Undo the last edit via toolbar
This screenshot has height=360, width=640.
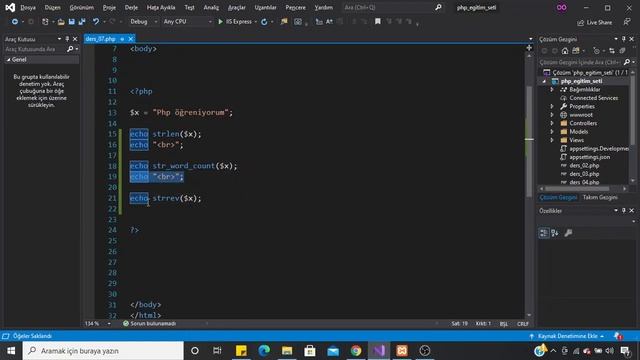[x=96, y=22]
